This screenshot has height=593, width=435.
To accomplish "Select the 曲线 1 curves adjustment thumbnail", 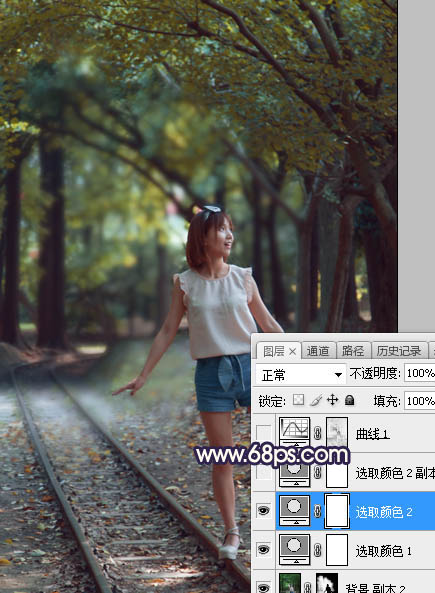I will tap(294, 432).
